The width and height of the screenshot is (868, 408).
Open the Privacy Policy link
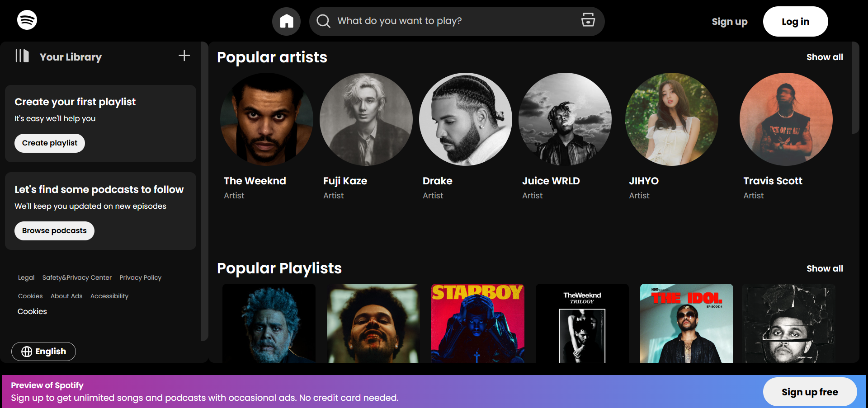[x=140, y=277]
